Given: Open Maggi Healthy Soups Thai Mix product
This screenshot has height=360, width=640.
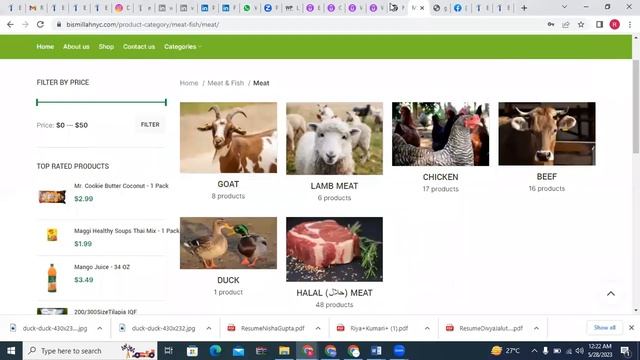Looking at the screenshot, I should coord(127,231).
